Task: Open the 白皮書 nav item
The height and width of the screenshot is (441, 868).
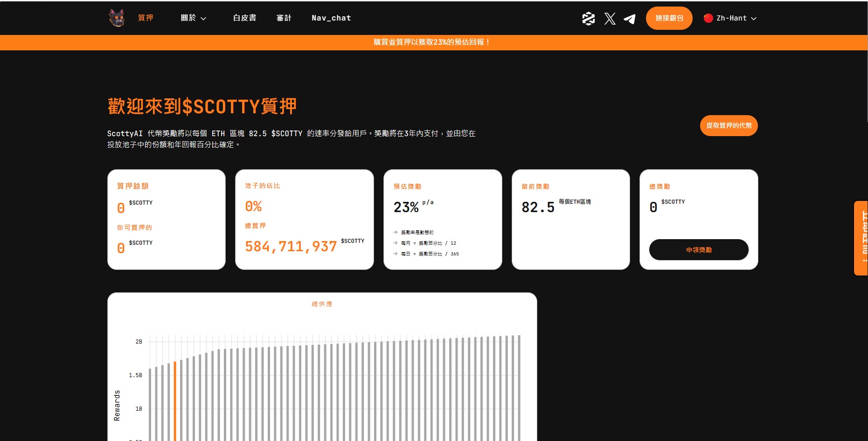Action: (x=244, y=18)
